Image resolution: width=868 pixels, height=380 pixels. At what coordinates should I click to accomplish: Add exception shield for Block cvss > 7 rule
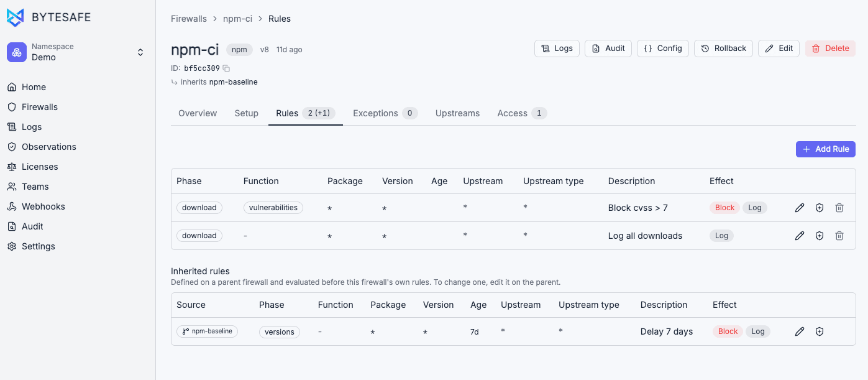pos(820,208)
